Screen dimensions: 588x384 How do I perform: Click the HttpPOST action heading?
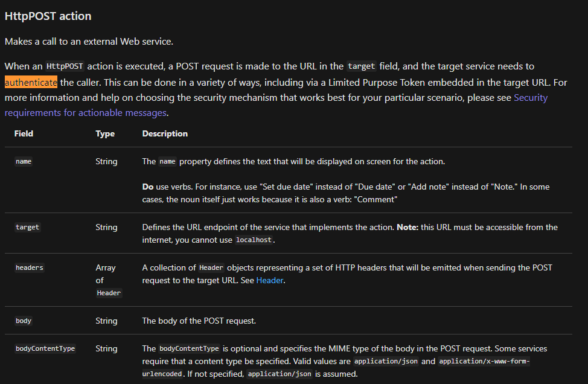coord(48,16)
